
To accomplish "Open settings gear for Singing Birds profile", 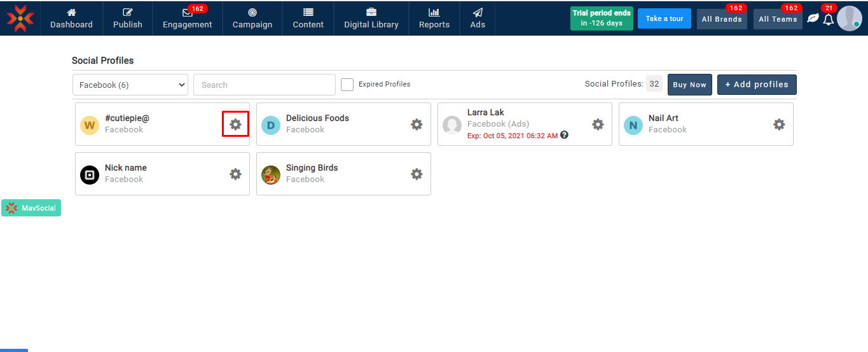I will point(417,174).
